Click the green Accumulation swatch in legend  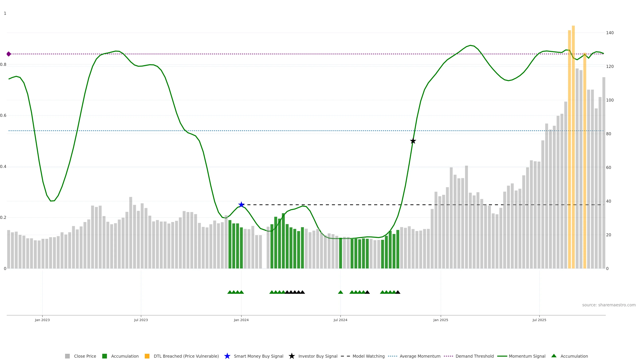pyautogui.click(x=104, y=356)
